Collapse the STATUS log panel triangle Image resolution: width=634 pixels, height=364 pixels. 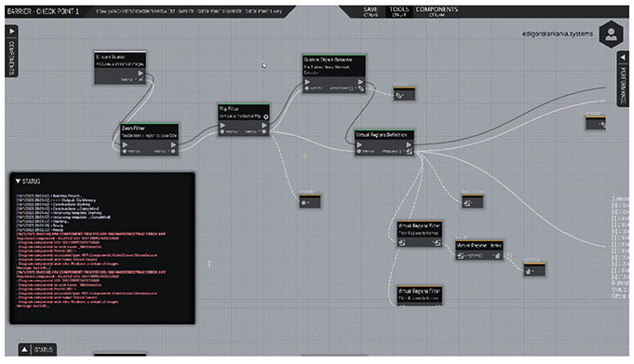[18, 181]
